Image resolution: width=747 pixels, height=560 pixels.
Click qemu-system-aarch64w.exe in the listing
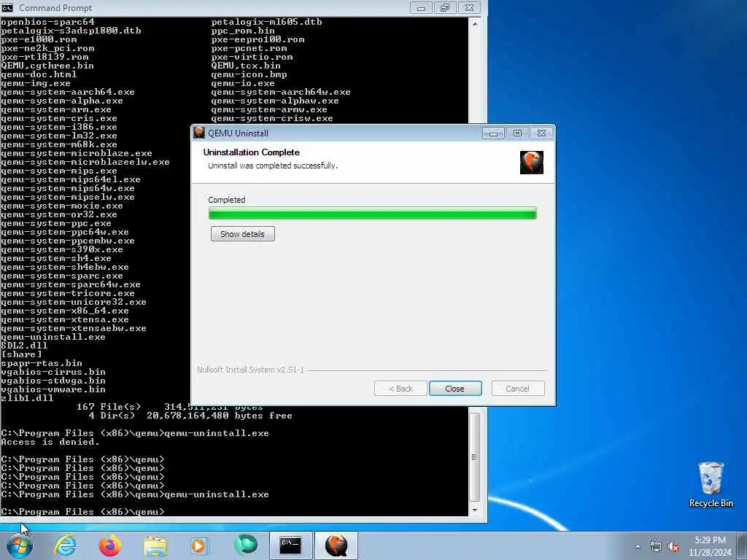click(x=281, y=92)
